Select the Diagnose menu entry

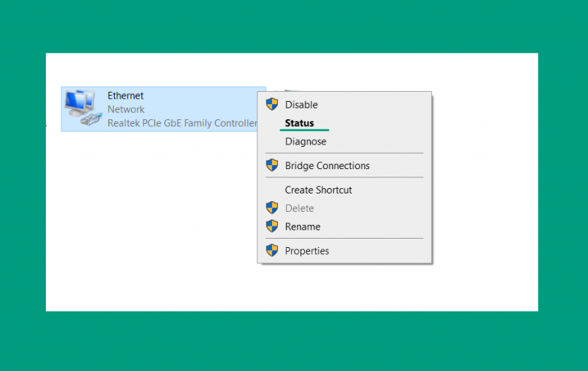click(x=345, y=142)
